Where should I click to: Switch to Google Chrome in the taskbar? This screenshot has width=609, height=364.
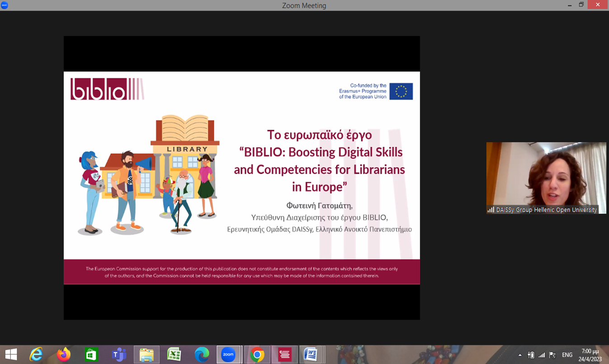click(x=257, y=355)
